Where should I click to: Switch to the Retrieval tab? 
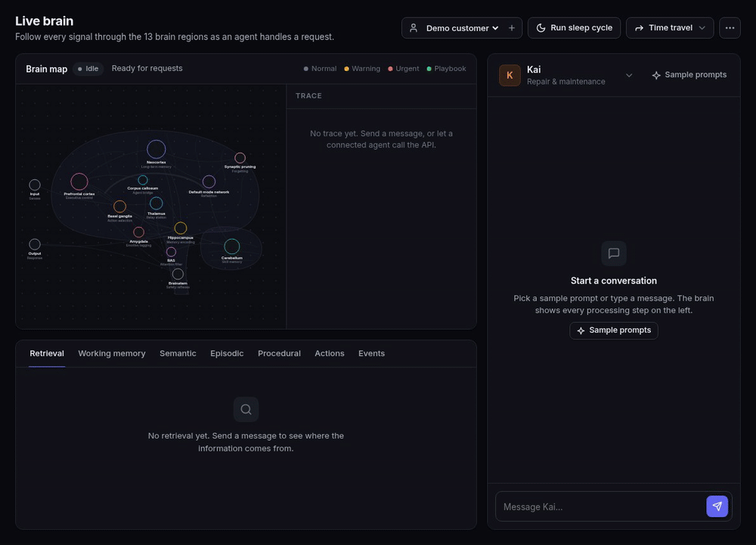47,353
